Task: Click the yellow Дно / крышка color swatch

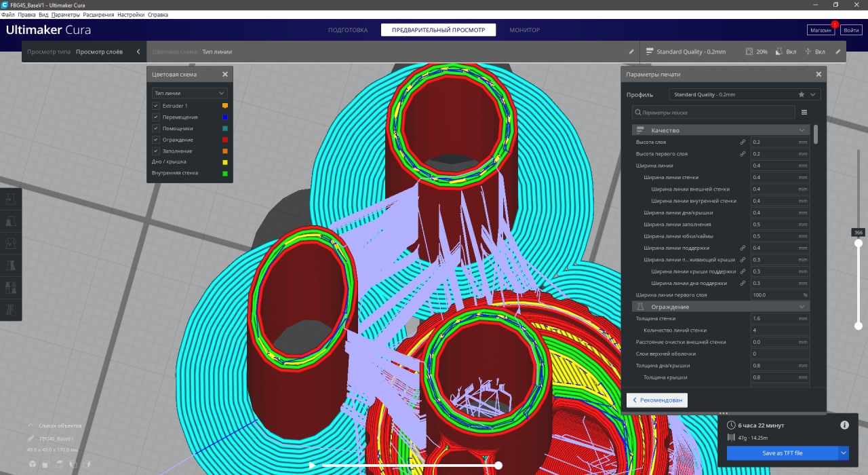Action: point(225,162)
